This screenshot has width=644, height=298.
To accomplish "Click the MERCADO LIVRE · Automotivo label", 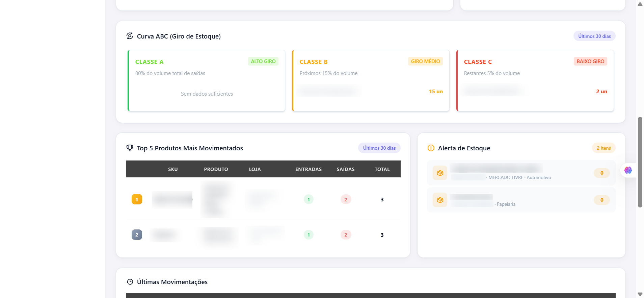I will 520,177.
